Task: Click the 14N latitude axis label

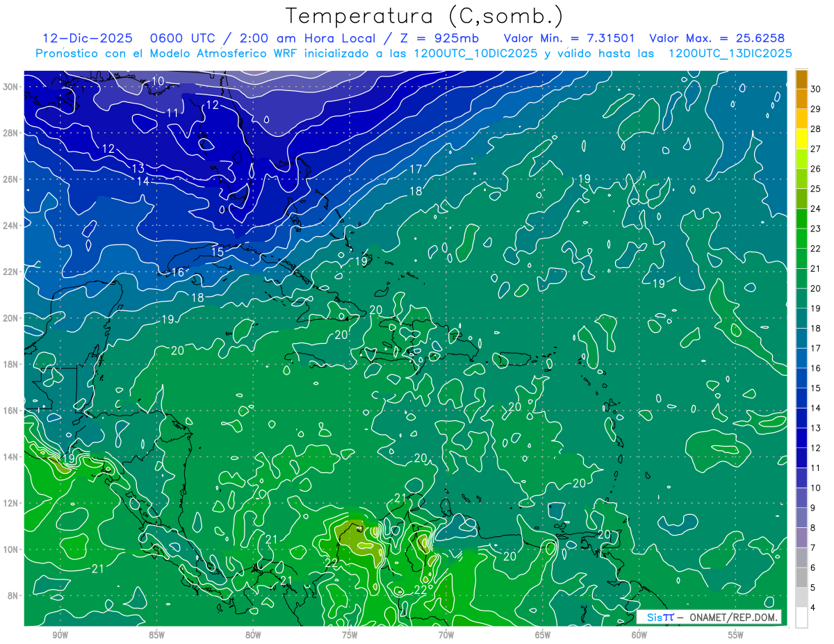Action: click(x=11, y=457)
